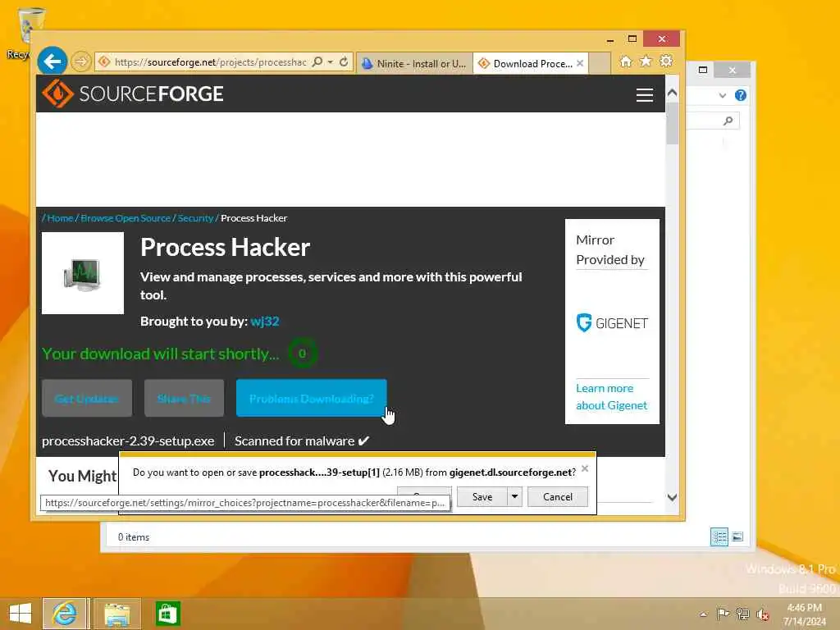Viewport: 840px width, 630px height.
Task: Click the 0 items status text
Action: click(x=134, y=536)
